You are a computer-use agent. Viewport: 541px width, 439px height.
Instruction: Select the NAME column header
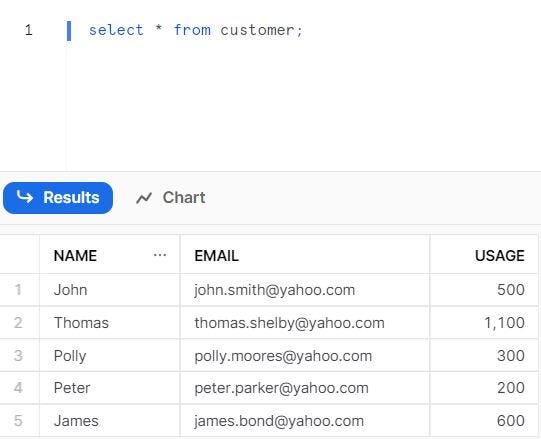point(110,255)
